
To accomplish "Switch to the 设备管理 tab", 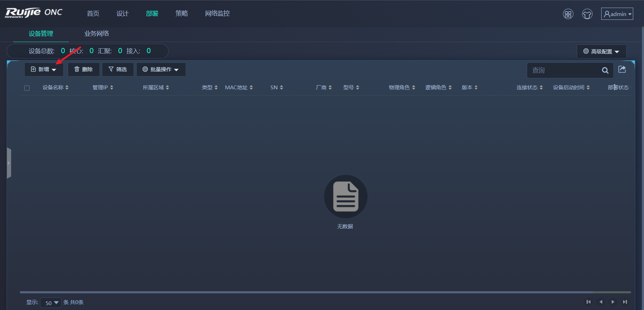I will (41, 34).
